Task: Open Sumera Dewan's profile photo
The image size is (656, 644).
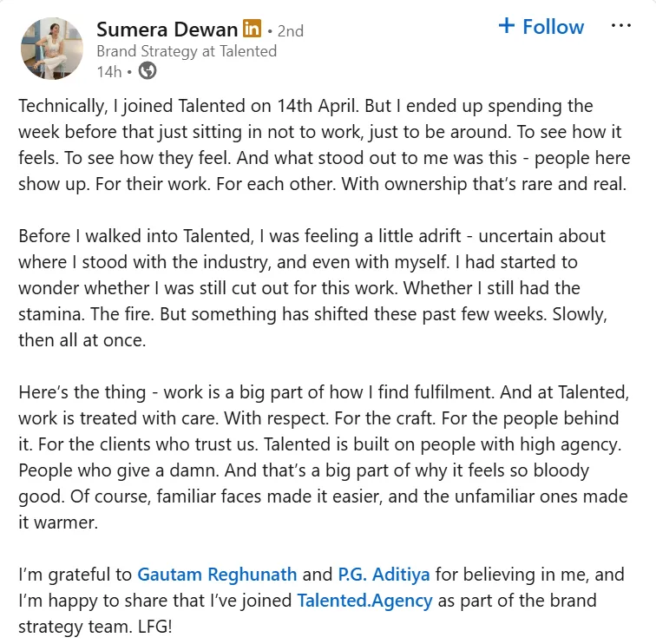Action: tap(52, 49)
